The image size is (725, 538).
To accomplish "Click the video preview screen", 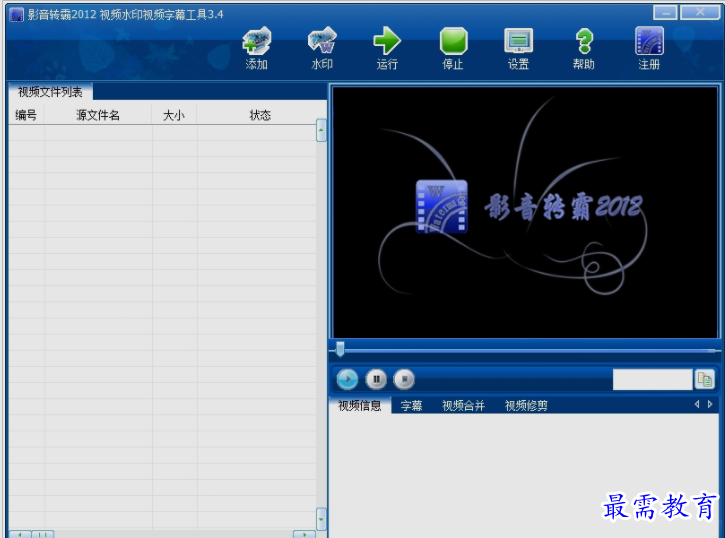I will tap(525, 213).
